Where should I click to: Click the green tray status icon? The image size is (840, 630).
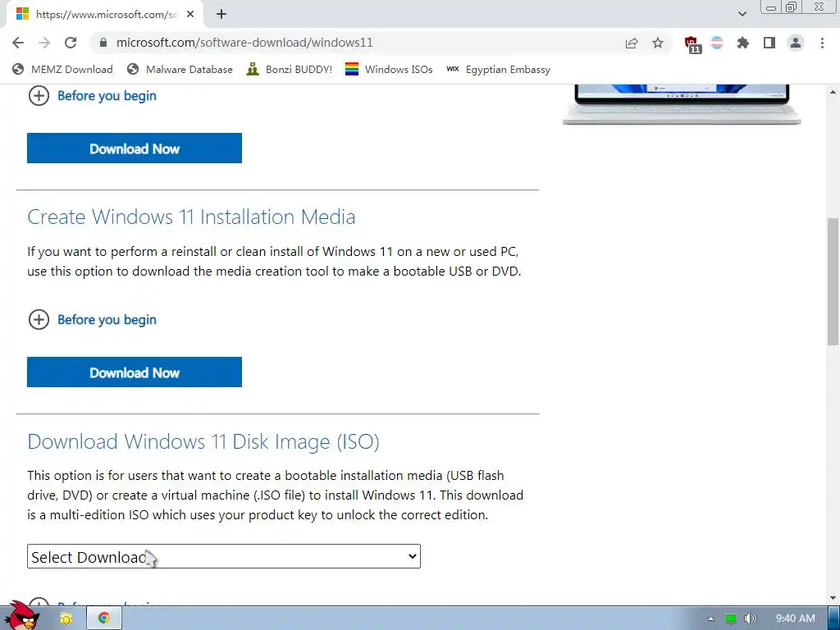click(731, 619)
